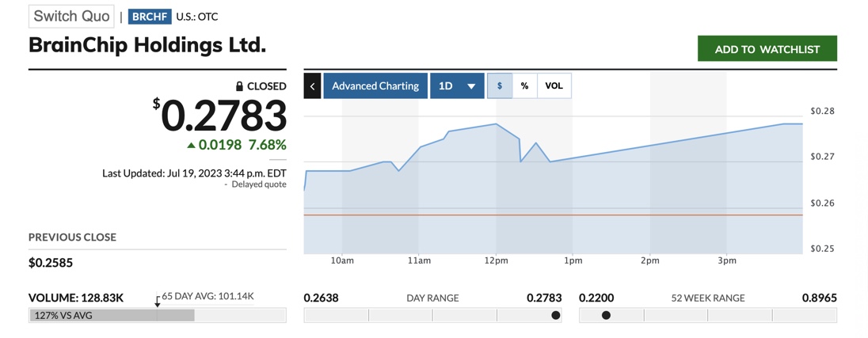Click the Switch Quo button

click(x=71, y=17)
